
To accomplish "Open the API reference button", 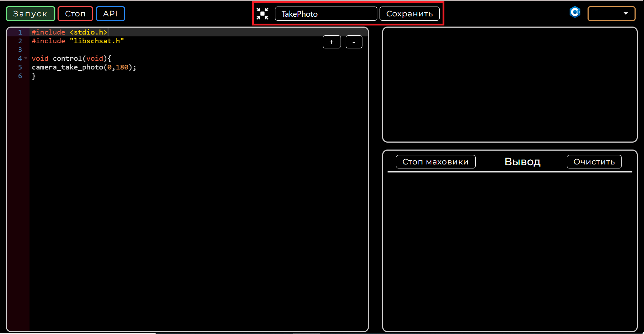I will point(110,13).
